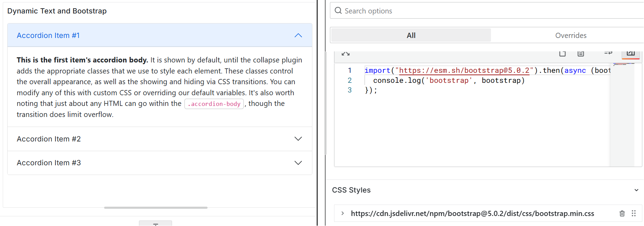
Task: Expand Accordion Item #2
Action: tap(298, 139)
